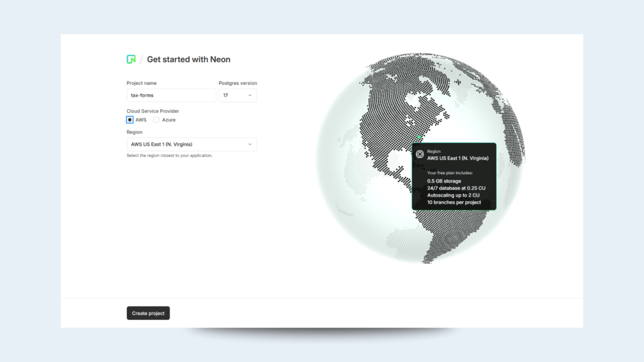Focus the Project name input field
The image size is (644, 362).
pyautogui.click(x=171, y=96)
